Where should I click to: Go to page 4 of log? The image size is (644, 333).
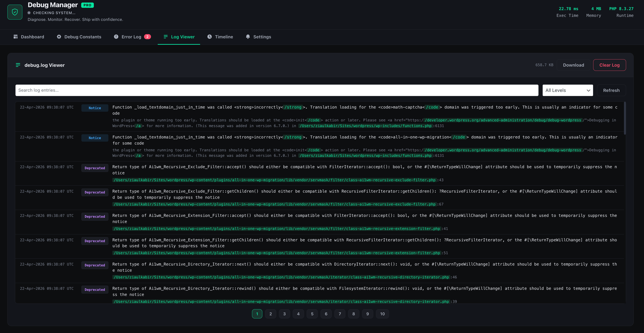point(298,314)
